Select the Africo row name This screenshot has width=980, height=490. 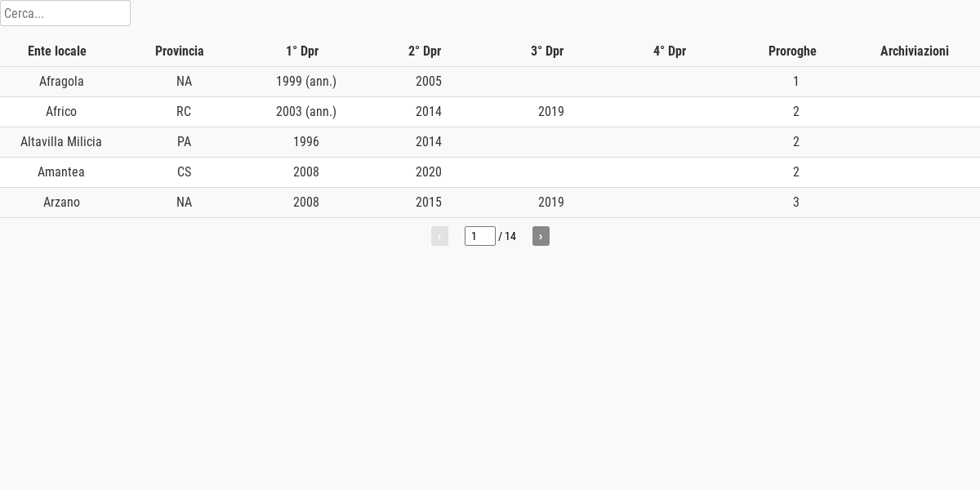(61, 112)
